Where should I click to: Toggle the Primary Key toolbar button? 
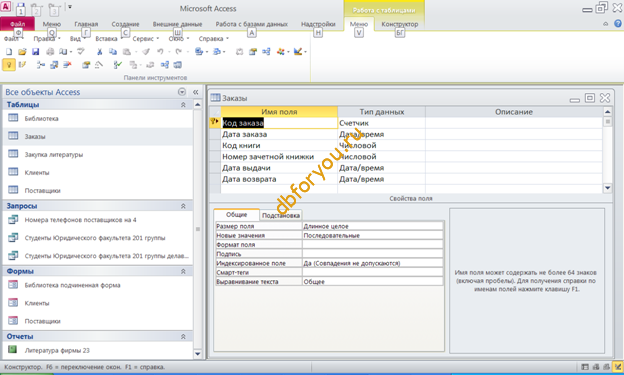tap(9, 65)
